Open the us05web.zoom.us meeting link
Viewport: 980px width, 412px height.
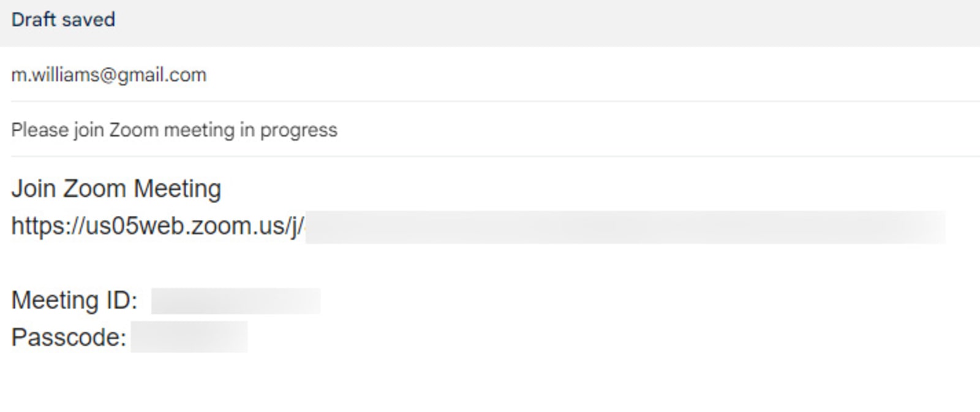coord(157,226)
